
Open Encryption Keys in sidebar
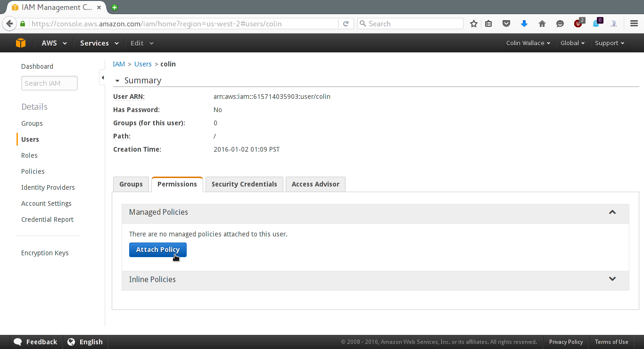click(45, 253)
